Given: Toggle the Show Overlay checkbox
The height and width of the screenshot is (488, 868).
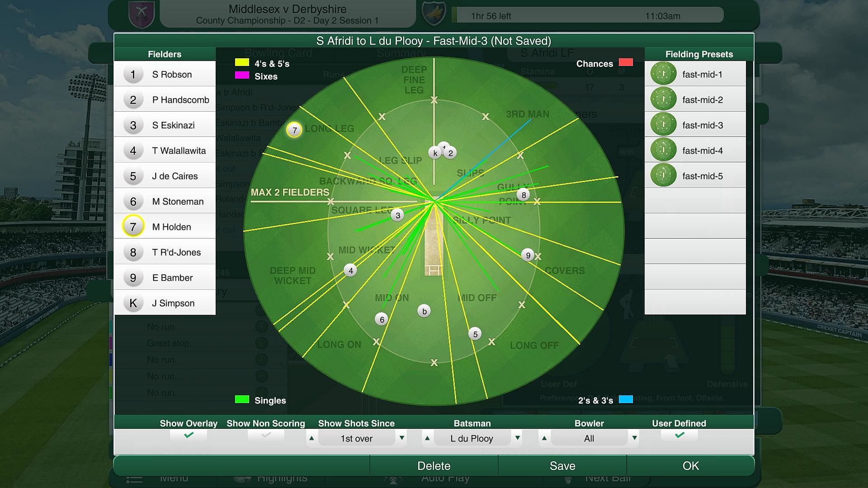Looking at the screenshot, I should pyautogui.click(x=189, y=435).
